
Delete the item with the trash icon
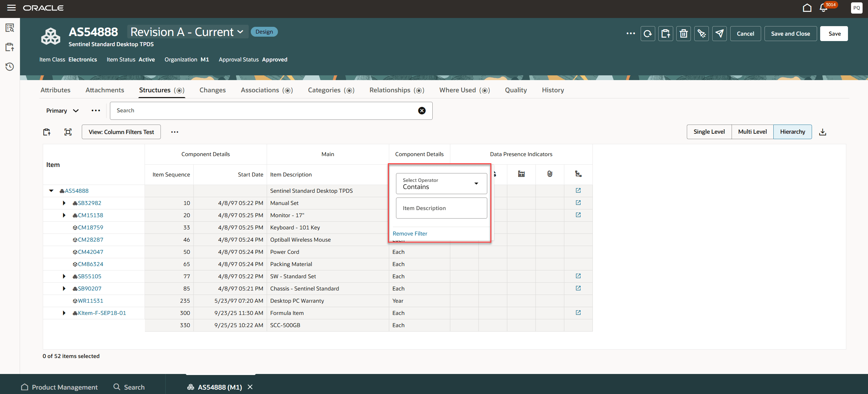(x=683, y=33)
